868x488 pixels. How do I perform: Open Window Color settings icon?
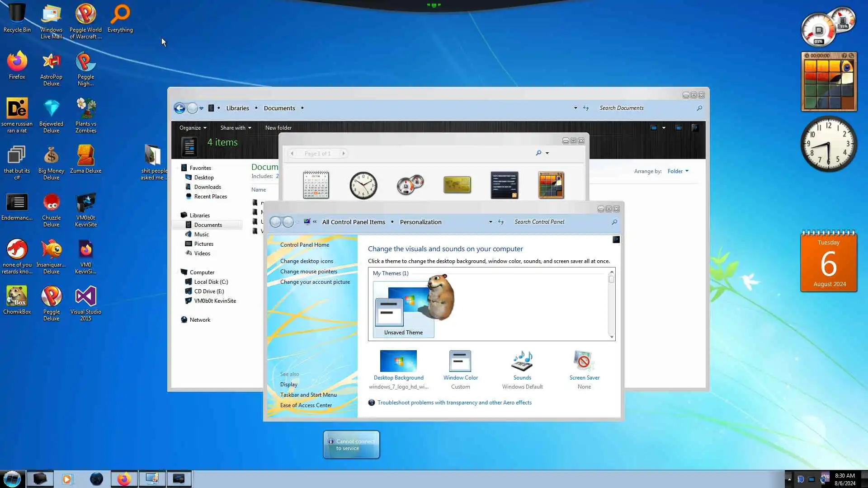pyautogui.click(x=460, y=361)
